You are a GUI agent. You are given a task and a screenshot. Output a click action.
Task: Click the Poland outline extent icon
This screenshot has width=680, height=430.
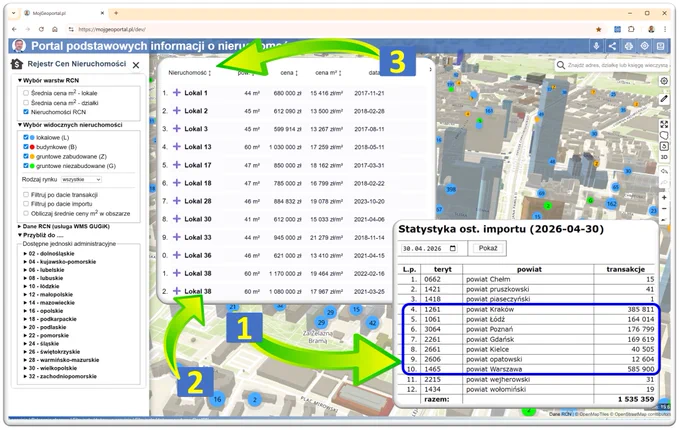(664, 135)
